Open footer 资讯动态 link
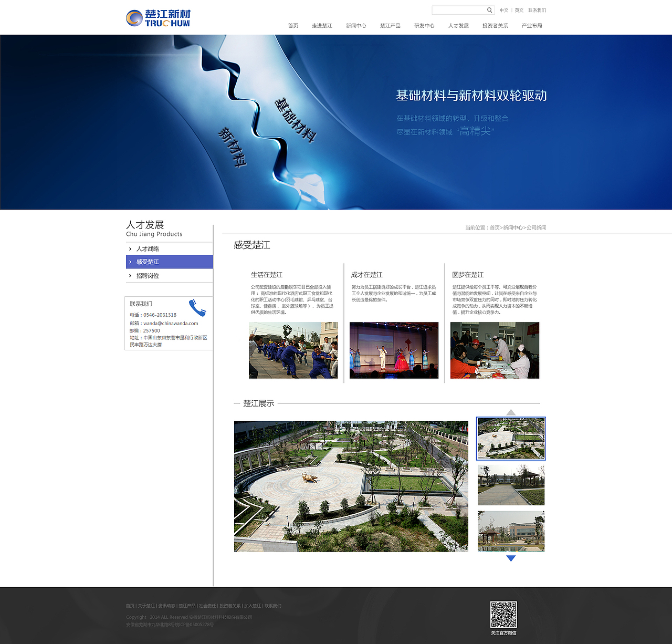Viewport: 672px width, 644px height. pos(167,606)
